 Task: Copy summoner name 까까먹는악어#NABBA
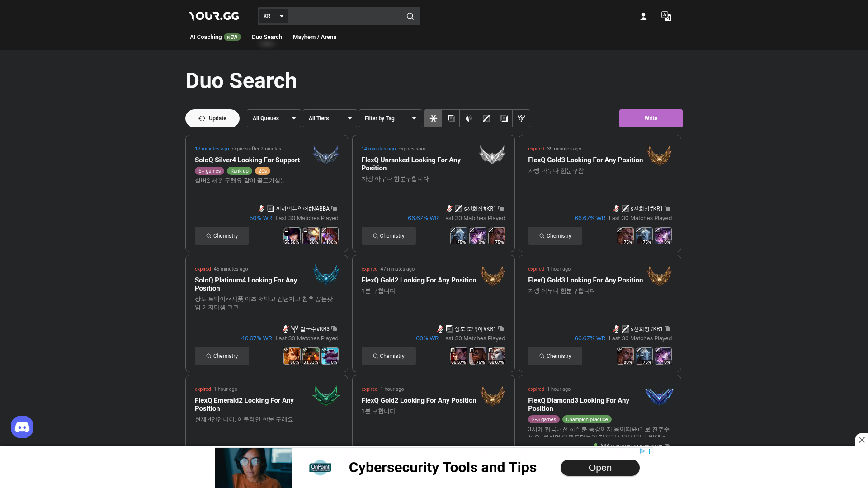(334, 208)
